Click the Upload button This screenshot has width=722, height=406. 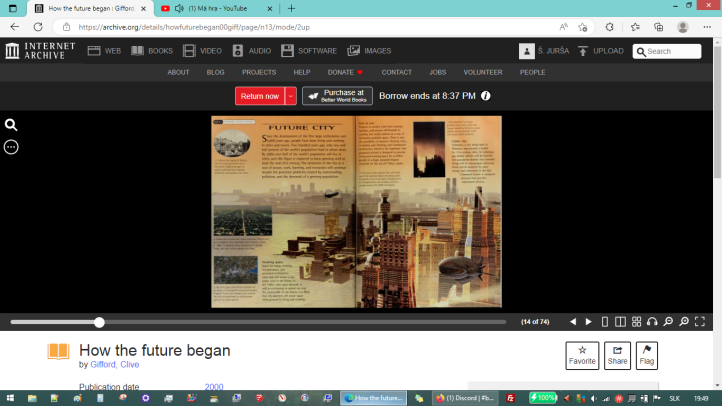coord(600,51)
